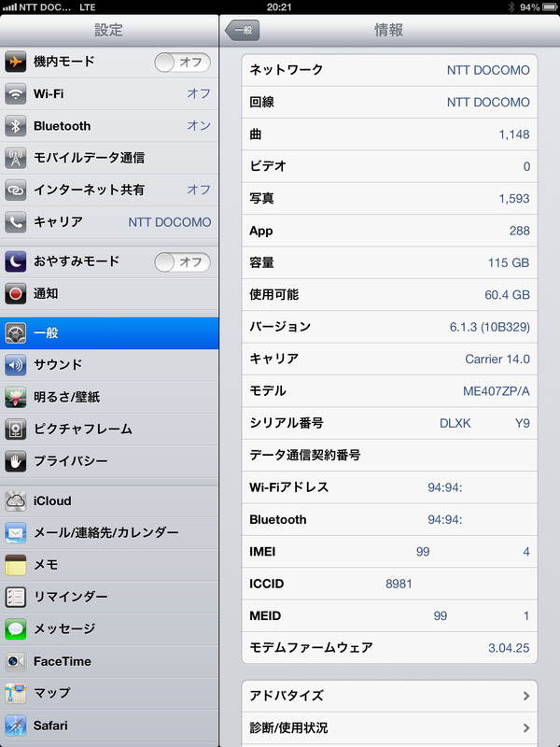
Task: Open Wi-Fi settings row
Action: (109, 94)
